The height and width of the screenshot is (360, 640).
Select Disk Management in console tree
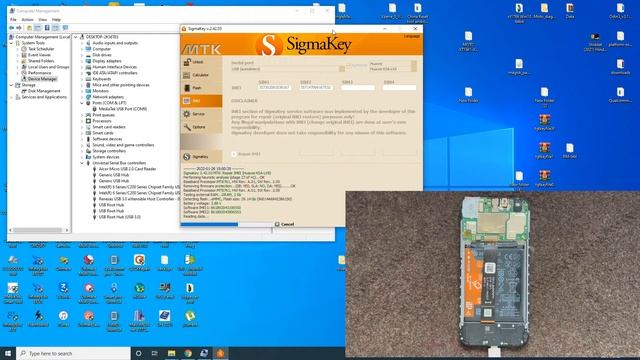pyautogui.click(x=44, y=91)
